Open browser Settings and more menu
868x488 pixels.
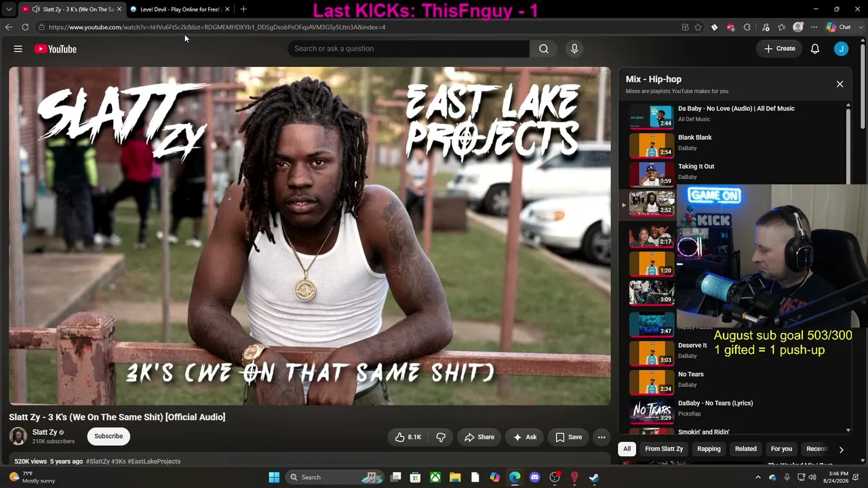pyautogui.click(x=814, y=27)
